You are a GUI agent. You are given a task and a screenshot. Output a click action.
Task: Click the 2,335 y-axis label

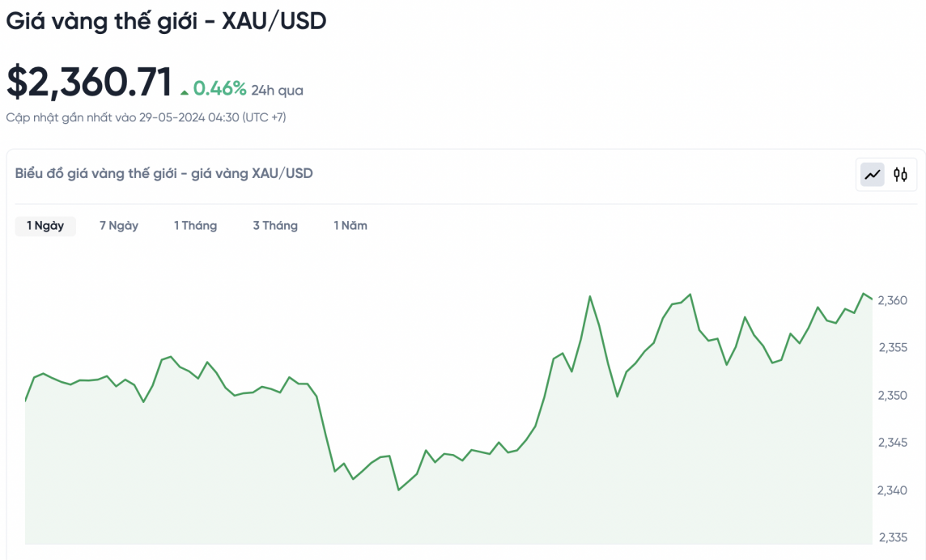[x=893, y=537]
